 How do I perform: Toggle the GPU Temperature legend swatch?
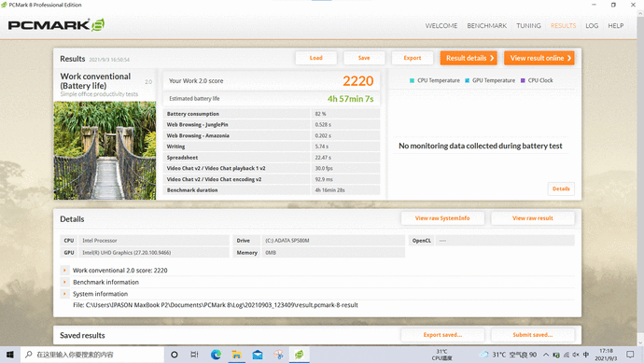[467, 80]
